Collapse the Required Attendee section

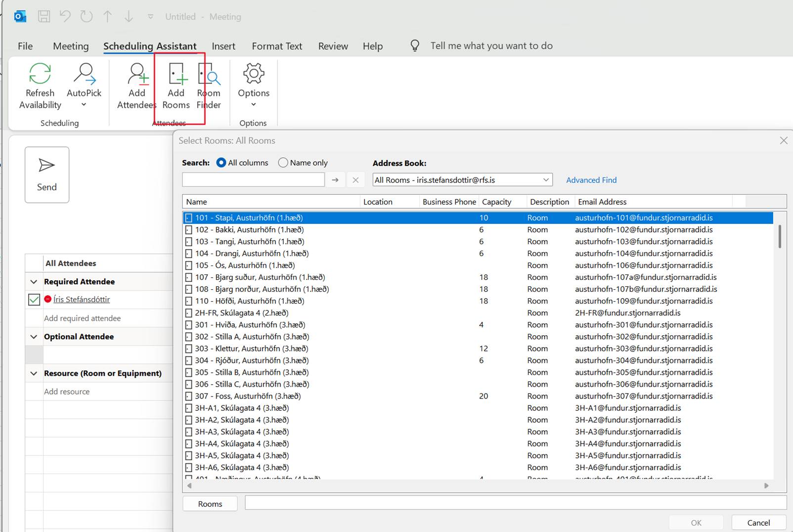[34, 282]
